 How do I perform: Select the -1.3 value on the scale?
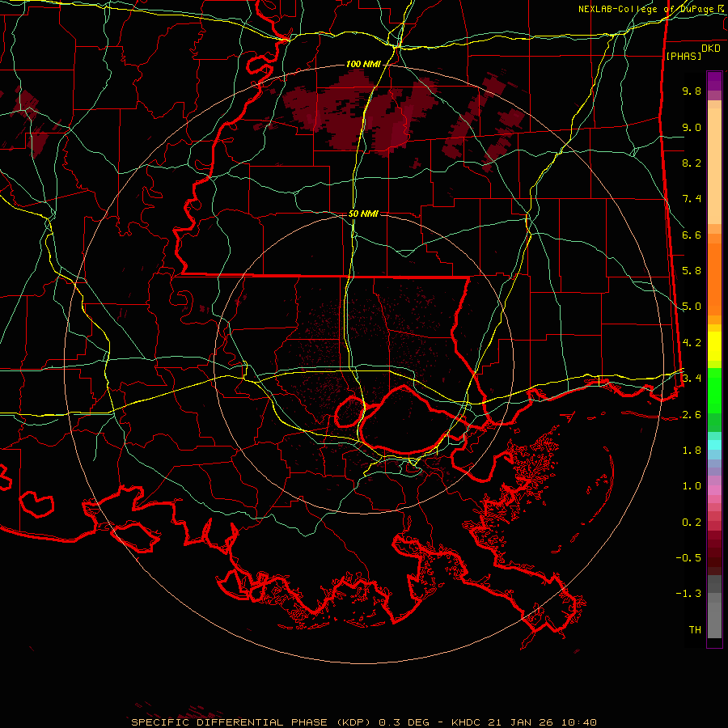coord(688,594)
